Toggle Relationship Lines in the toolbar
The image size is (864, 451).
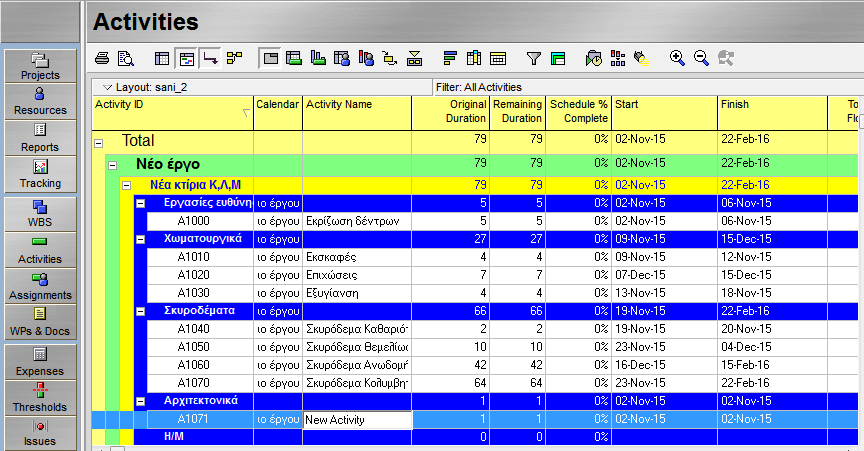(210, 58)
